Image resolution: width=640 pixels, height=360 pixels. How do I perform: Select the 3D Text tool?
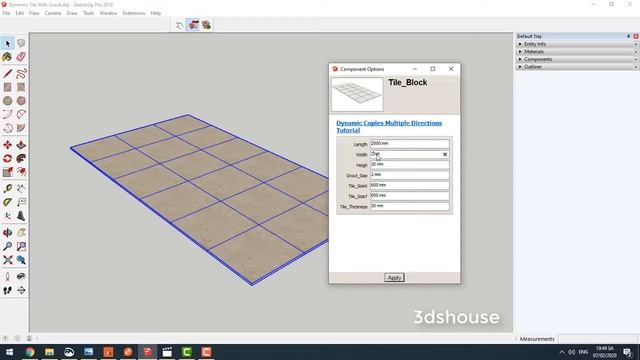click(x=21, y=216)
